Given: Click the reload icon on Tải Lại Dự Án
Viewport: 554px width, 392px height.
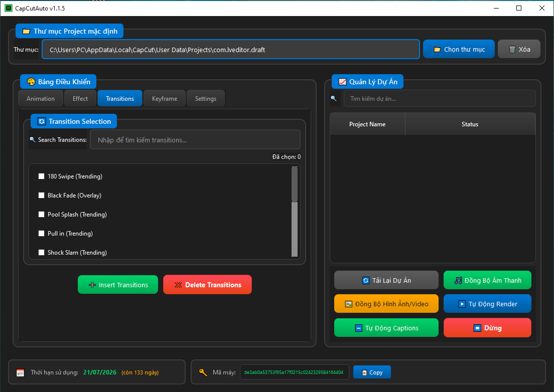Looking at the screenshot, I should (366, 281).
